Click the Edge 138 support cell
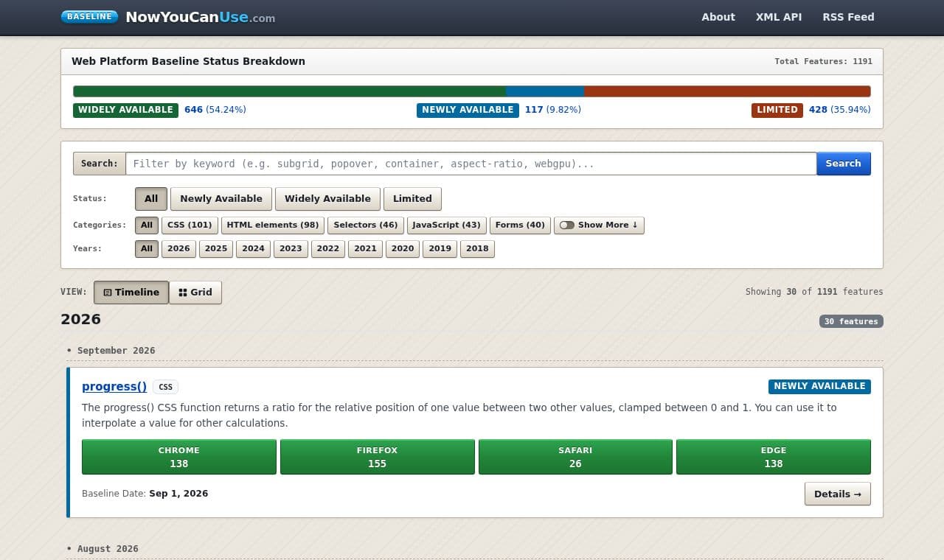The height and width of the screenshot is (560, 944). (x=774, y=457)
